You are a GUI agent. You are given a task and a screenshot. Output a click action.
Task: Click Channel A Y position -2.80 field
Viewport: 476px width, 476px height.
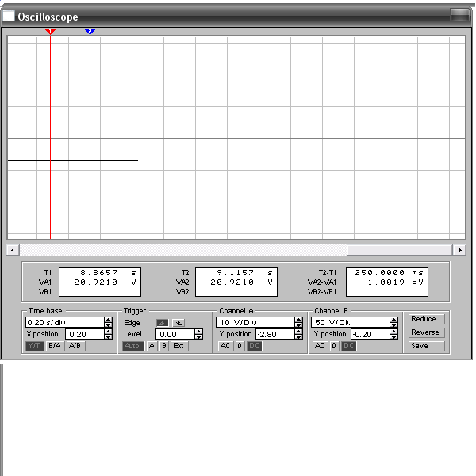[x=275, y=334]
